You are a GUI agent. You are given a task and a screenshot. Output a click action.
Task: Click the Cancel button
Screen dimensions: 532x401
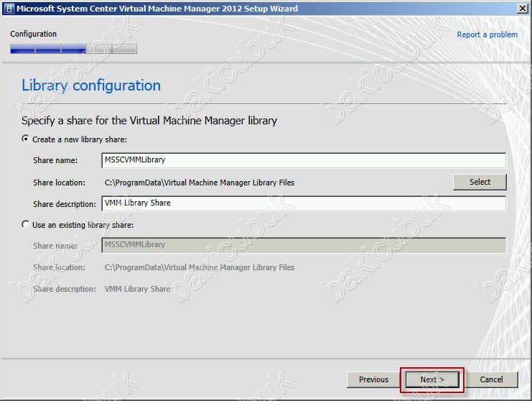491,379
